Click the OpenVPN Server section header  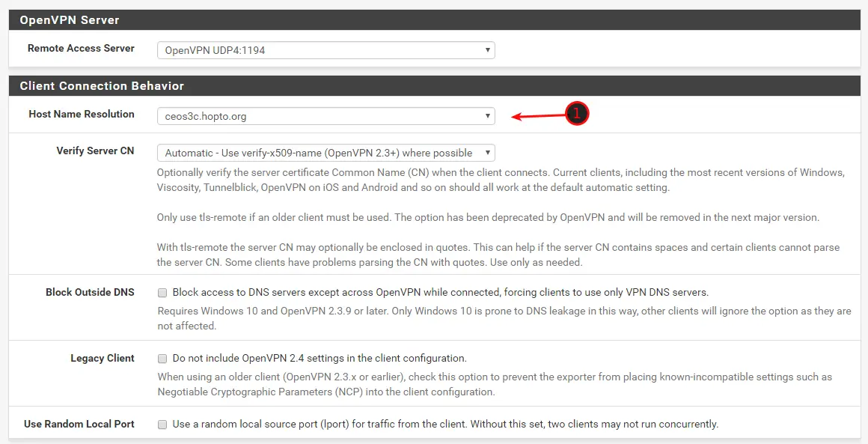(x=433, y=20)
